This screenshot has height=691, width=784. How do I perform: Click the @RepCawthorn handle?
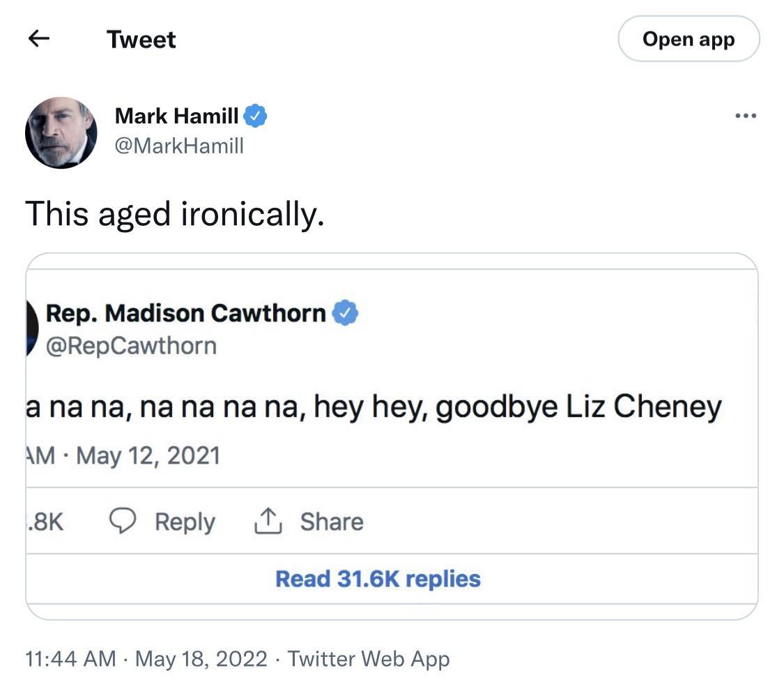[130, 344]
